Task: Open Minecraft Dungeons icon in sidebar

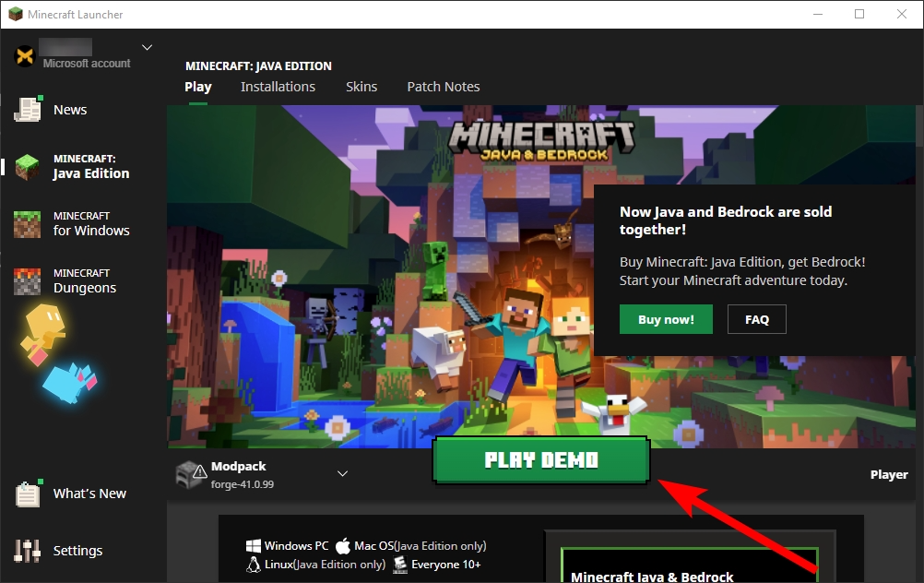Action: (27, 281)
